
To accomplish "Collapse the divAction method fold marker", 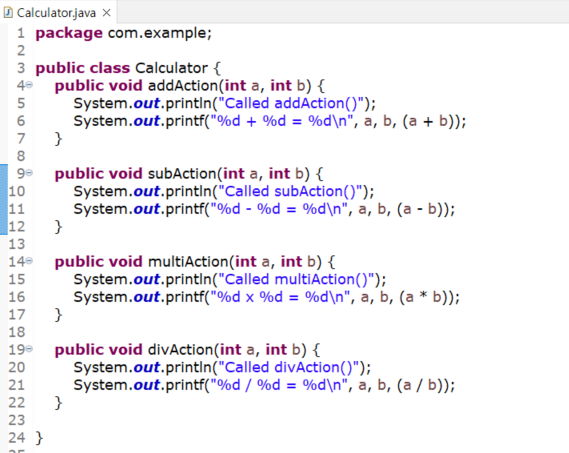I will tap(29, 349).
